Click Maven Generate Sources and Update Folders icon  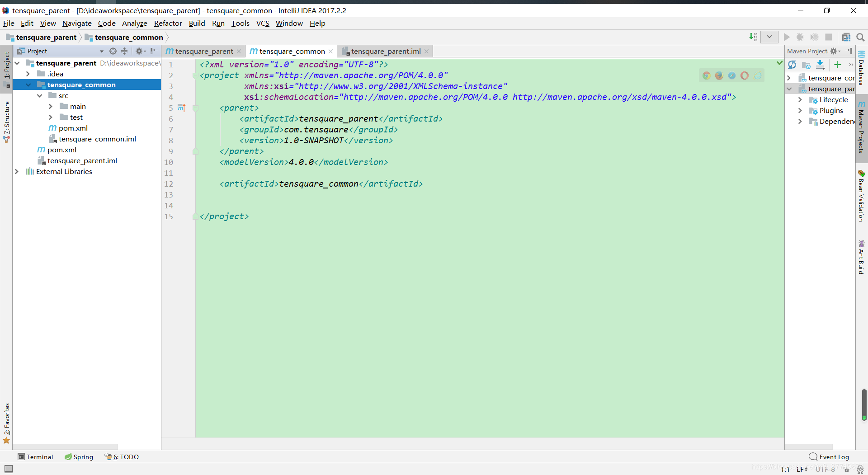[806, 65]
